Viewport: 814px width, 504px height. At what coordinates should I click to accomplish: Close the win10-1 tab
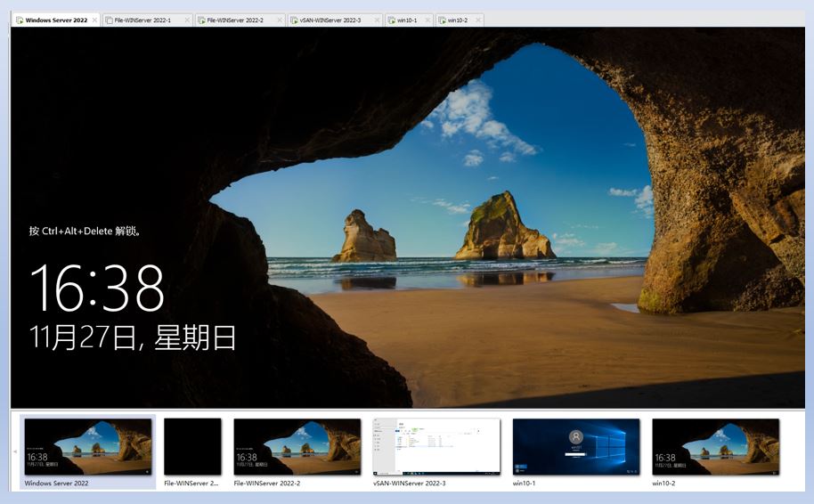click(427, 20)
